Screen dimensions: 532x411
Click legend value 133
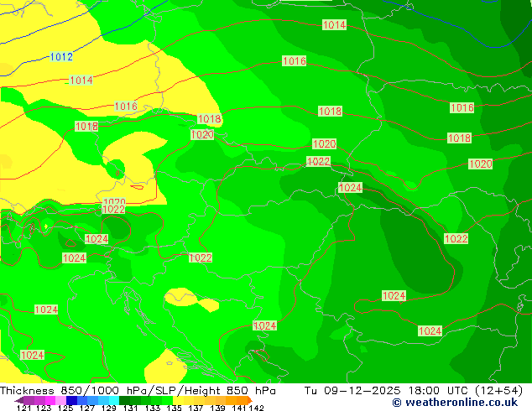click(153, 408)
